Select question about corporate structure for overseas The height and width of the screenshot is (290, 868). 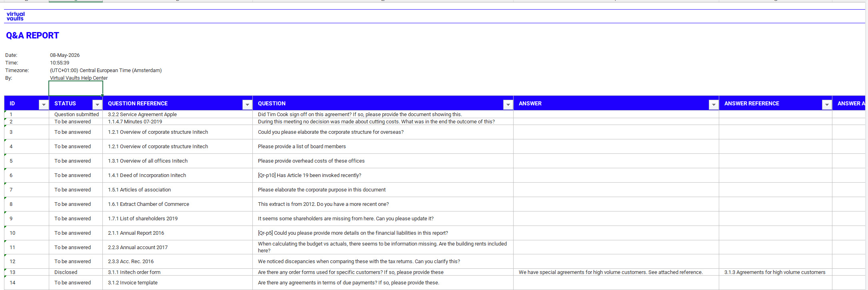tap(383, 132)
